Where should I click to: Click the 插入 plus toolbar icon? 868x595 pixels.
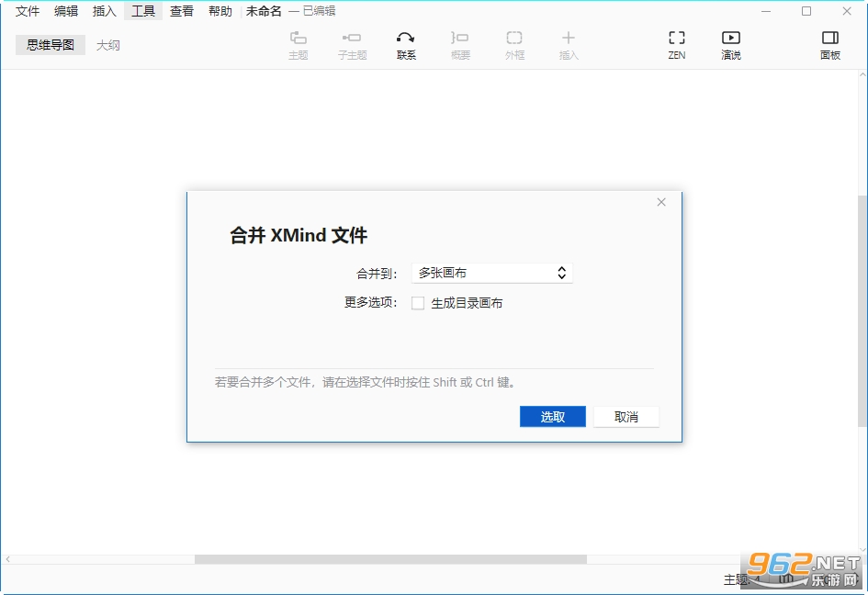pos(568,45)
